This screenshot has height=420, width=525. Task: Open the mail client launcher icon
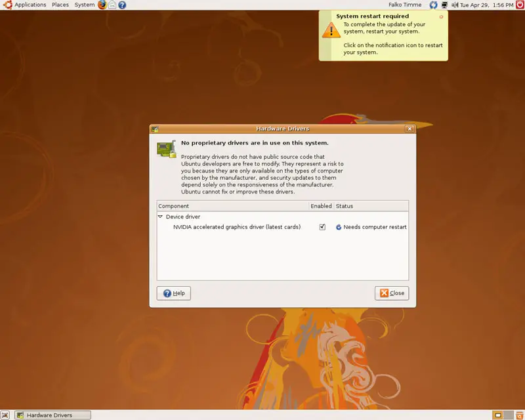click(x=112, y=5)
